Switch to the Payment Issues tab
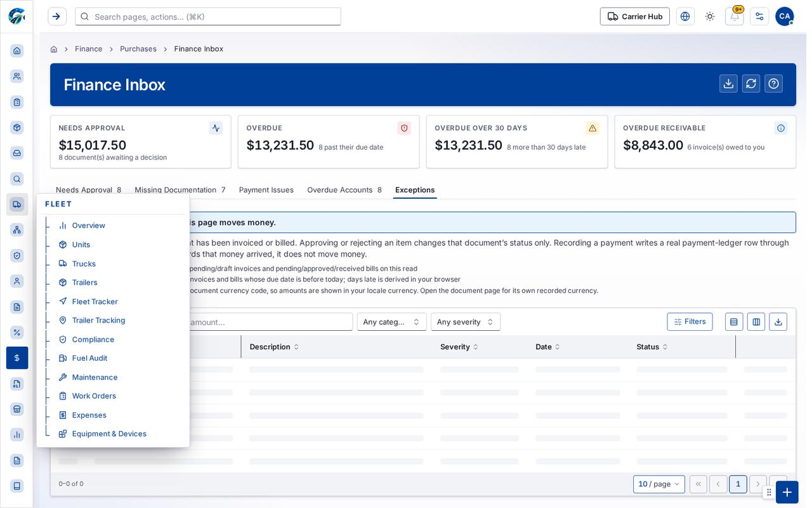 click(266, 190)
